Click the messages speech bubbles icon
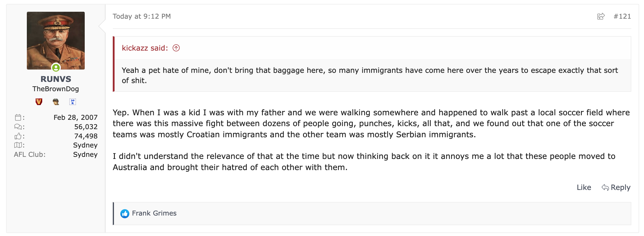The image size is (644, 236). (x=18, y=127)
